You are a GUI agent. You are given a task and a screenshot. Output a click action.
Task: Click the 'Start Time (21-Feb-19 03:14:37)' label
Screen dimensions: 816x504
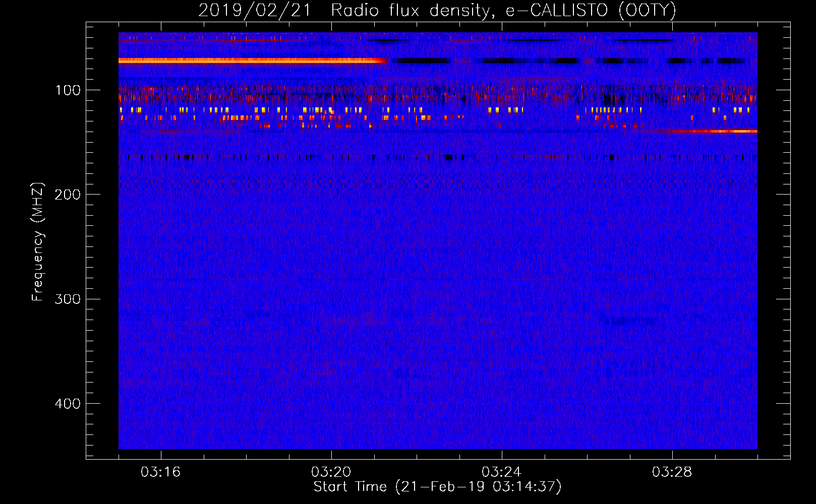tap(437, 487)
